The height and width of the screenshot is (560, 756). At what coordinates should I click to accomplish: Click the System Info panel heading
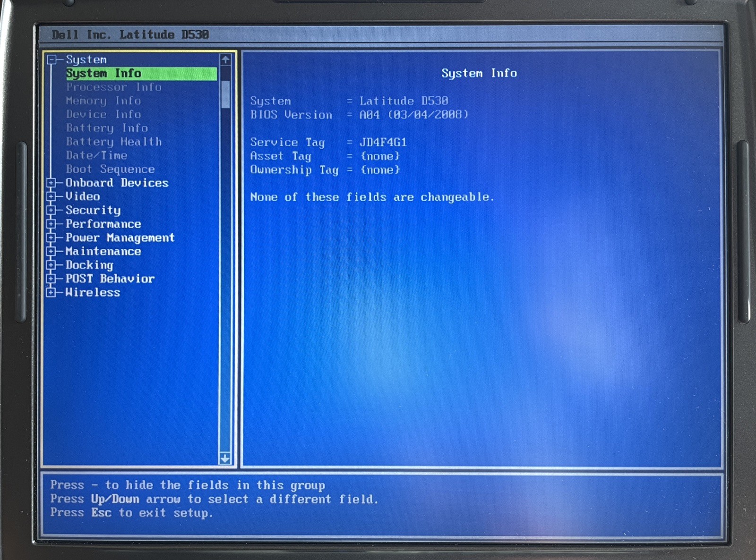click(479, 74)
